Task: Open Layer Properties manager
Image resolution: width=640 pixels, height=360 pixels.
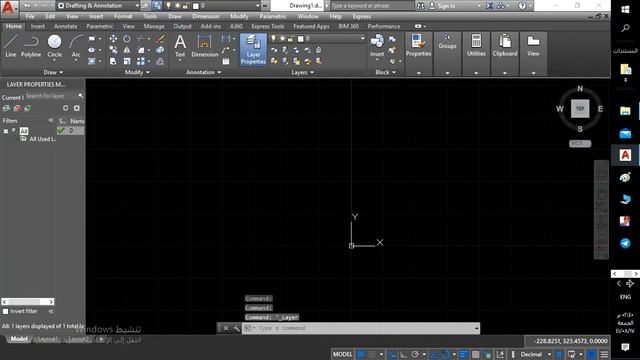Action: pyautogui.click(x=253, y=49)
